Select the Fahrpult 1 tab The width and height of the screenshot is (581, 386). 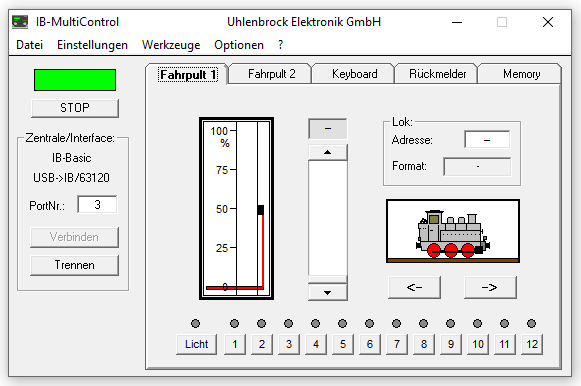tap(187, 74)
